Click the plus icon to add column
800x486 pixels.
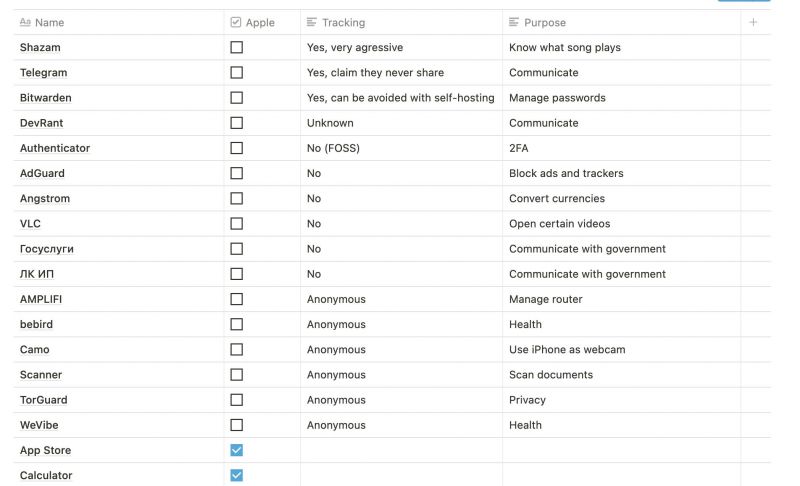[x=753, y=22]
